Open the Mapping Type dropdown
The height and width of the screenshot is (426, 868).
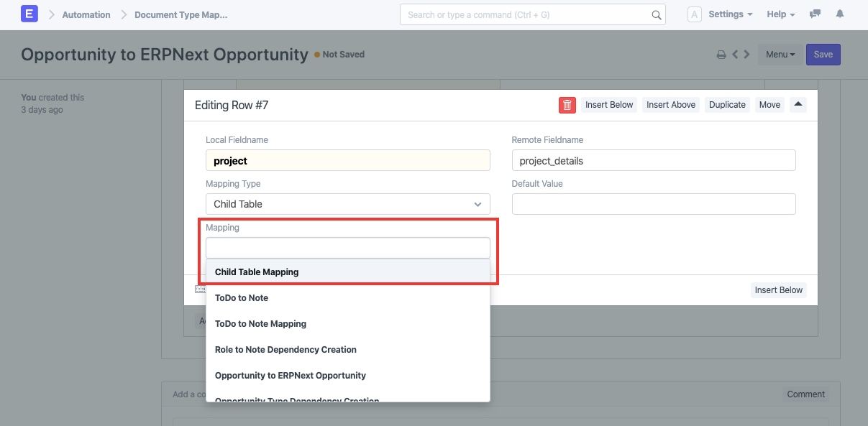pyautogui.click(x=347, y=204)
